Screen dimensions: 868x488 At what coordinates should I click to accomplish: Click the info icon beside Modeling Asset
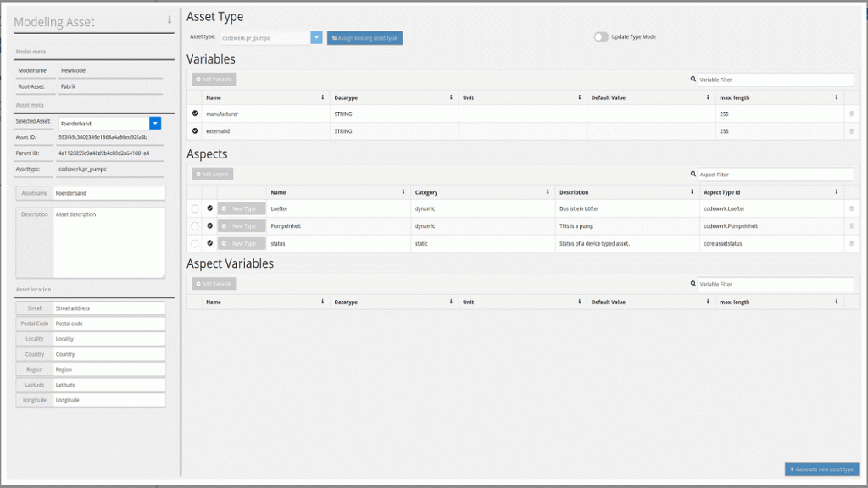(x=169, y=19)
